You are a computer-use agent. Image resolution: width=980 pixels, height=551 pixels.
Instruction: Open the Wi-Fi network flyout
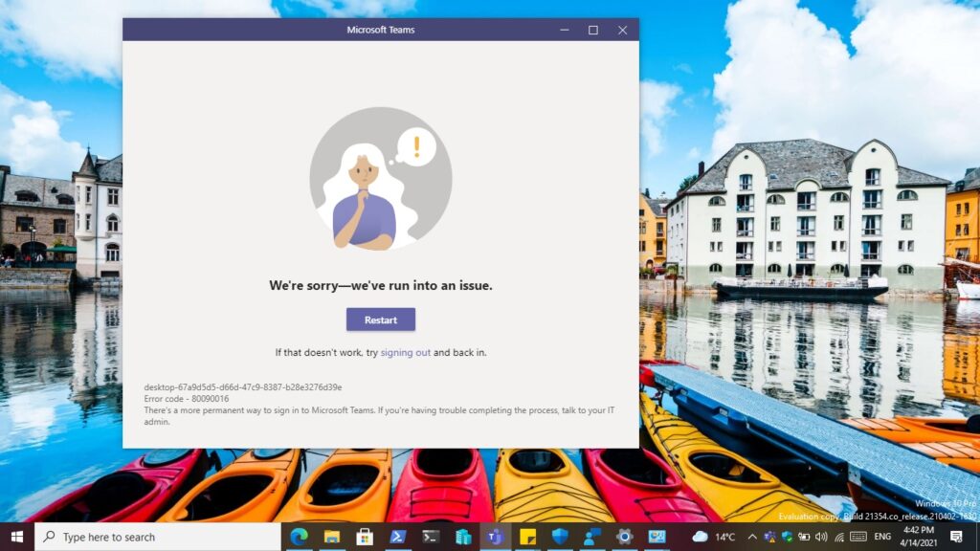point(838,537)
